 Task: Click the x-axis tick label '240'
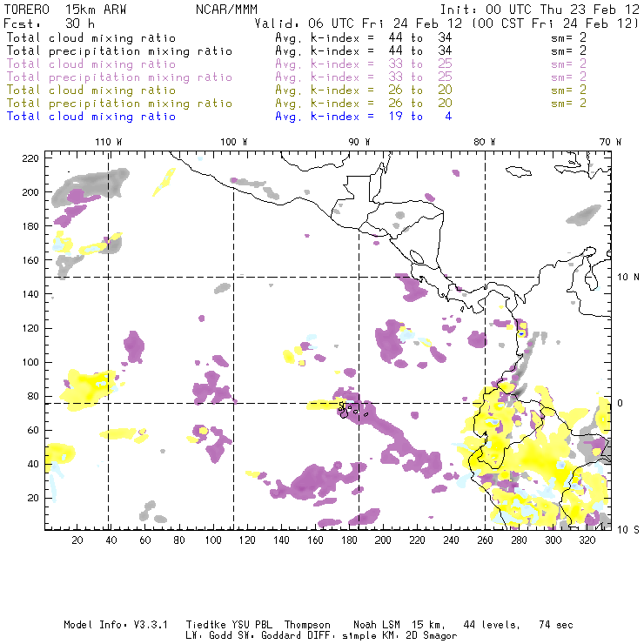451,540
